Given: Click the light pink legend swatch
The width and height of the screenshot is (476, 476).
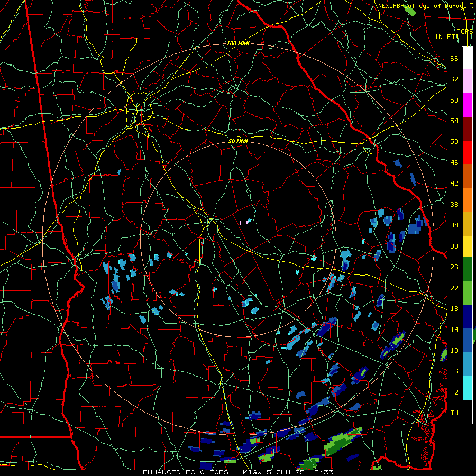Looking at the screenshot, I should pyautogui.click(x=467, y=81).
